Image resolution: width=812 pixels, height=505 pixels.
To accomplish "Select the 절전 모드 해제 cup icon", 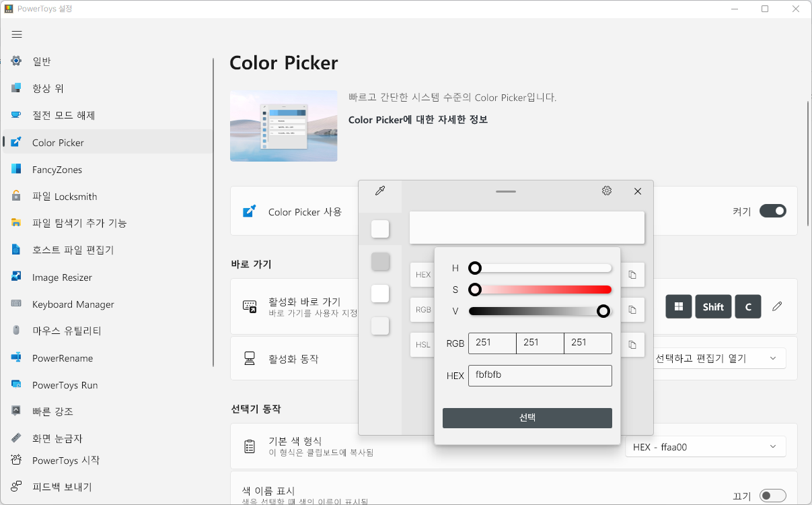I will 17,115.
